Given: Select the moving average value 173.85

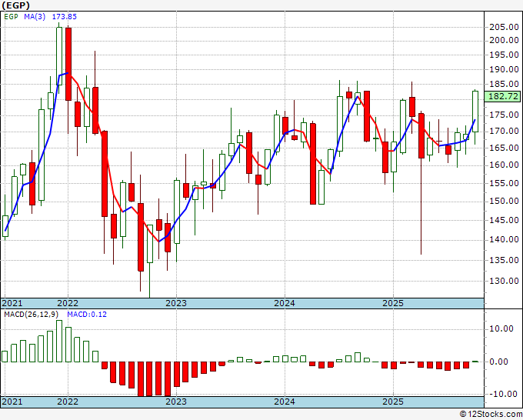Looking at the screenshot, I should pos(65,16).
